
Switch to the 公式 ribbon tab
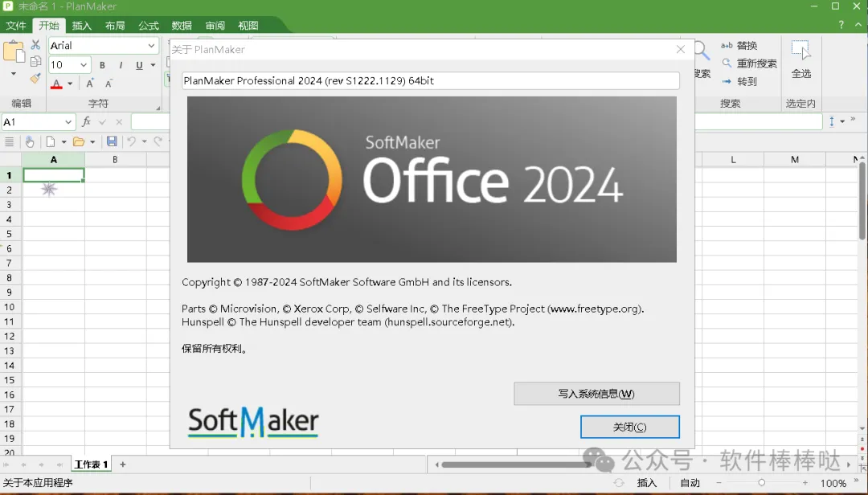click(149, 26)
